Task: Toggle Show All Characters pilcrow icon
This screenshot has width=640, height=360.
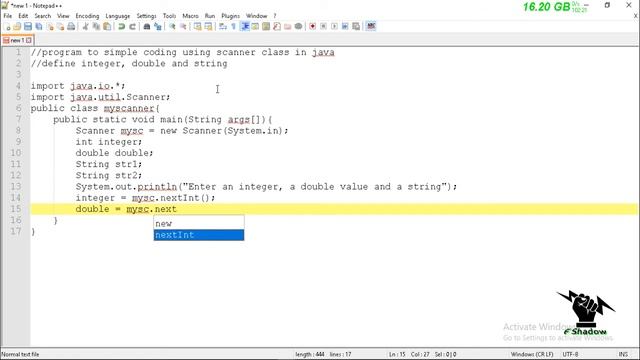Action: click(233, 27)
